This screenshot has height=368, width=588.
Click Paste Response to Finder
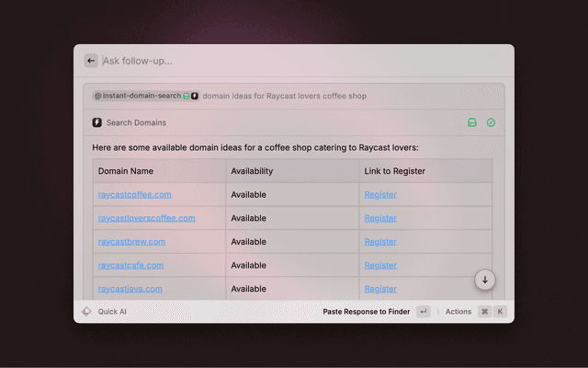click(367, 312)
